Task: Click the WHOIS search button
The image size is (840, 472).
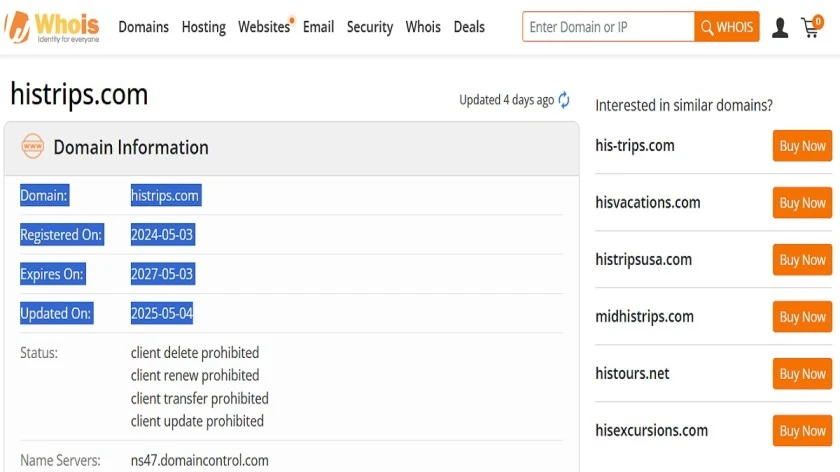Action: 726,27
